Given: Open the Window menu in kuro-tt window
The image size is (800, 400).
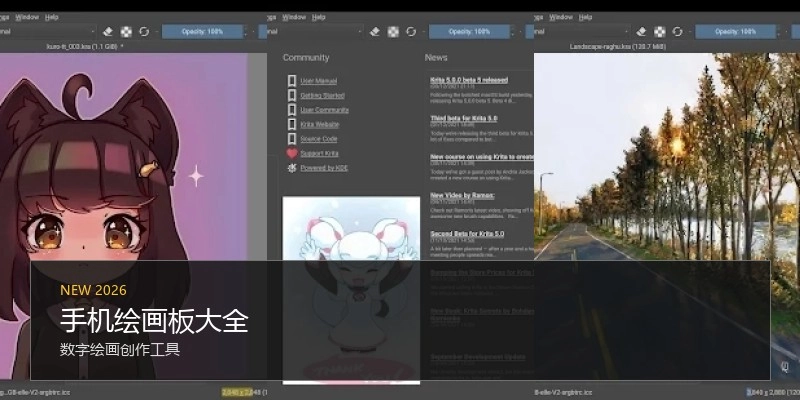Looking at the screenshot, I should (27, 17).
